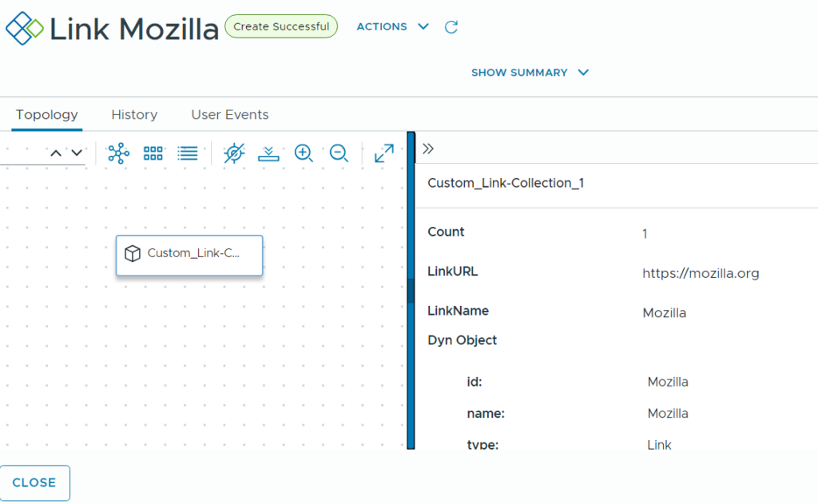Click the Link Mozilla diamond logo icon
The height and width of the screenshot is (504, 818).
(25, 28)
